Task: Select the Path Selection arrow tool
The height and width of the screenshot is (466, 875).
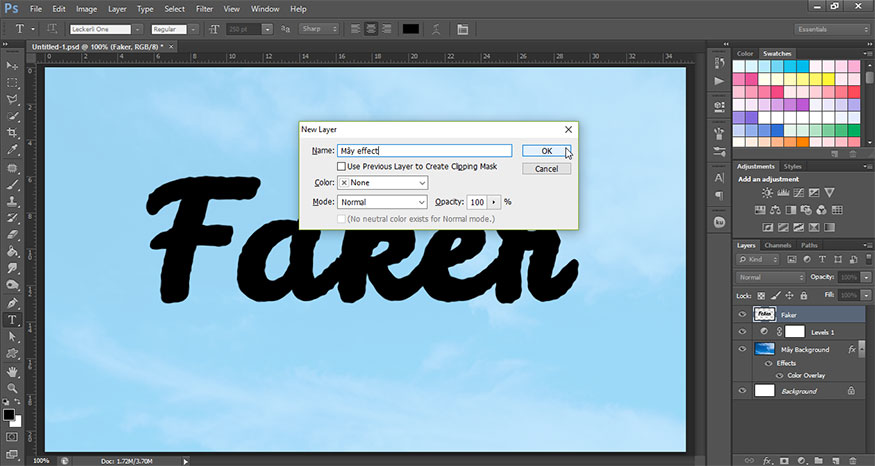Action: [12, 337]
